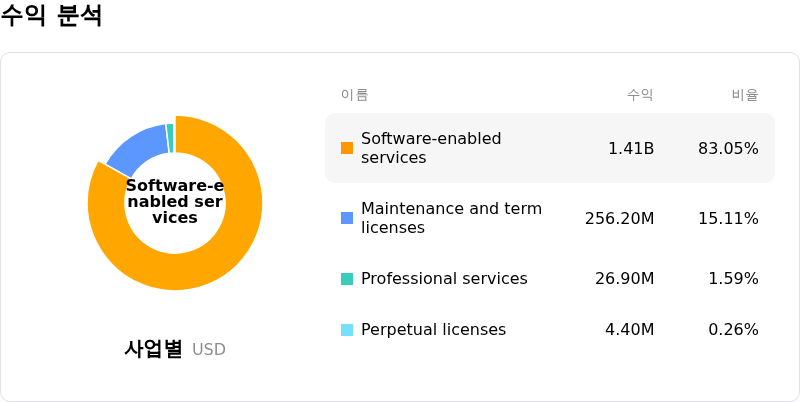The height and width of the screenshot is (402, 800).
Task: Click the 4.40M revenue value
Action: pyautogui.click(x=630, y=330)
